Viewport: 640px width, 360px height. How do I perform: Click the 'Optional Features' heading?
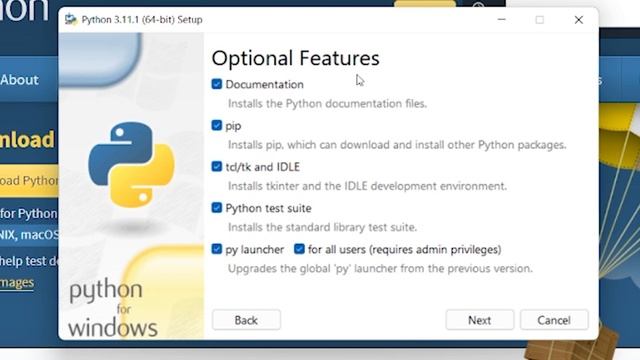tap(296, 58)
